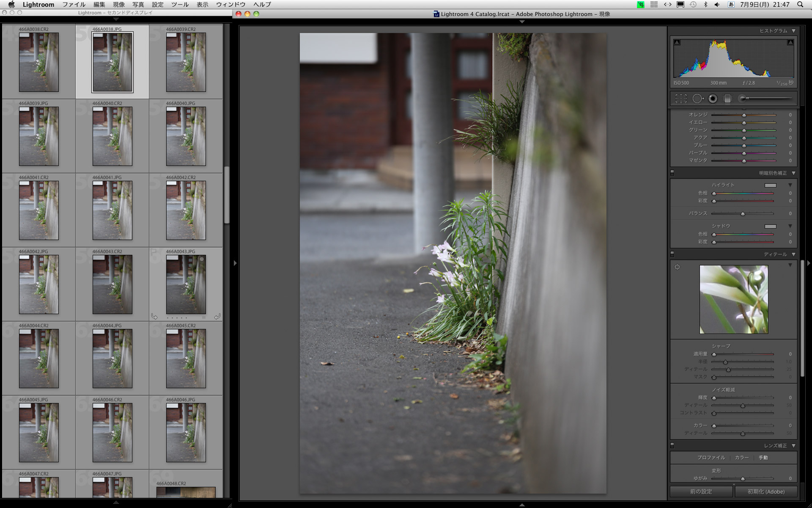Toggle the レンズ補正 panel on/off switch

pos(672,445)
